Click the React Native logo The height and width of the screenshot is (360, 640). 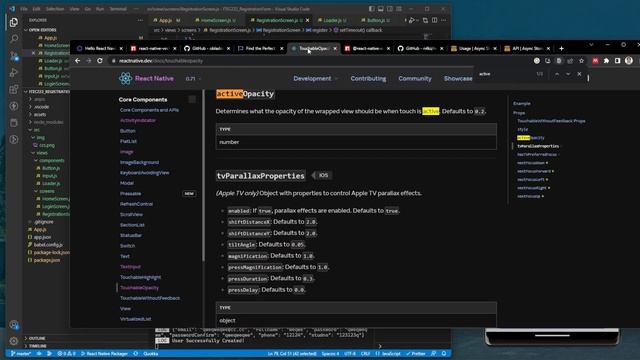pyautogui.click(x=146, y=78)
